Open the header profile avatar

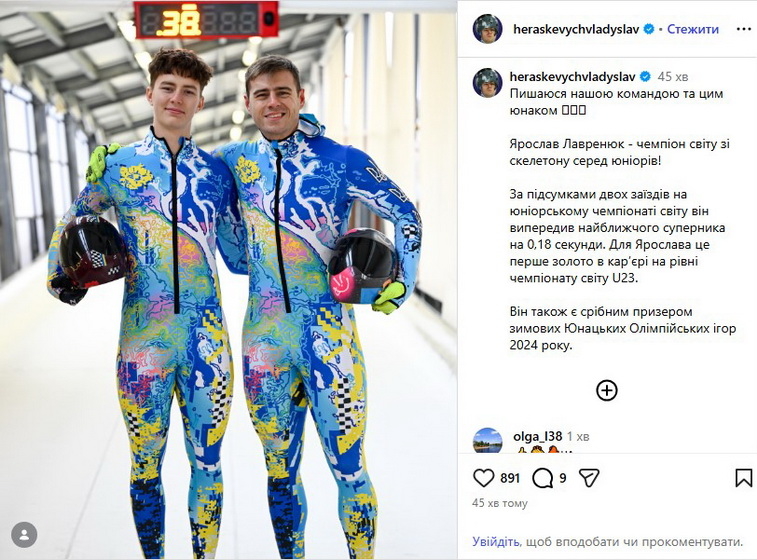point(488,29)
